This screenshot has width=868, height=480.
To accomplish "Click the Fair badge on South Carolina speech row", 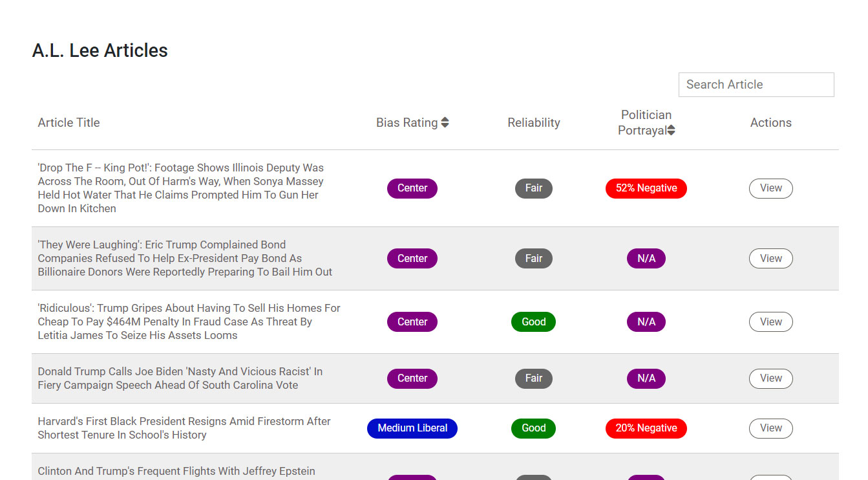I will click(533, 378).
